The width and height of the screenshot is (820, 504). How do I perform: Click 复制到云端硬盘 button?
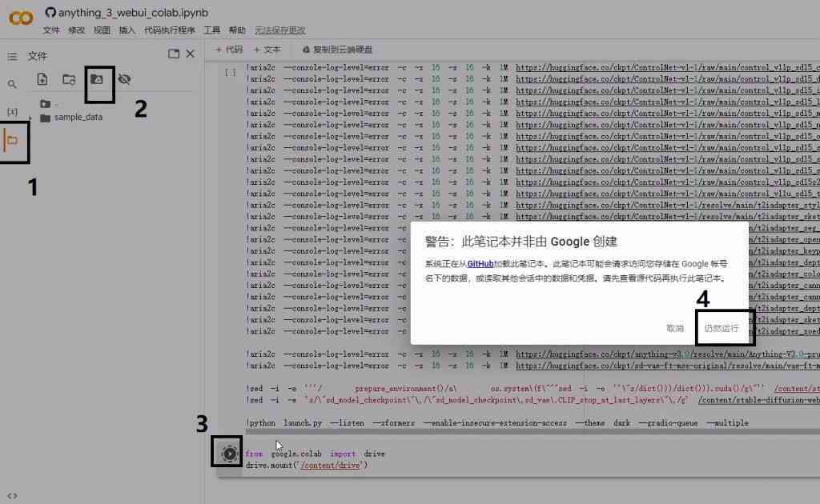coord(337,50)
